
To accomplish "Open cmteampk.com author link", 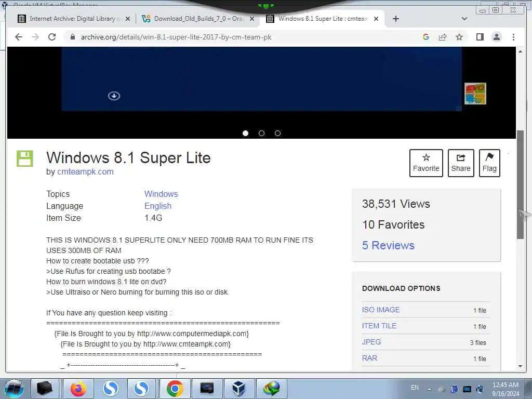I will tap(86, 171).
